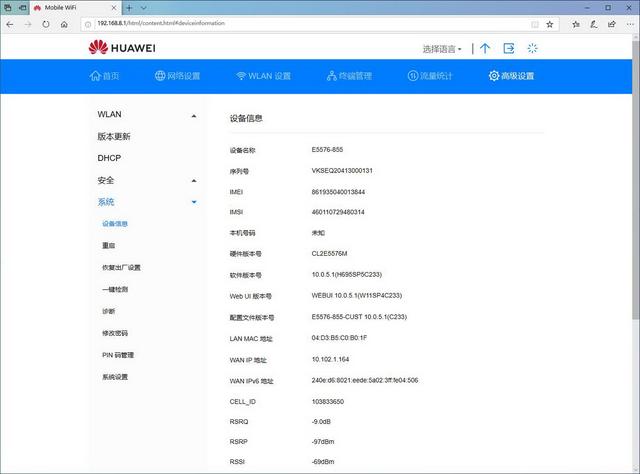Open the 首页 home menu
Screen dimensions: 640x474
104,76
